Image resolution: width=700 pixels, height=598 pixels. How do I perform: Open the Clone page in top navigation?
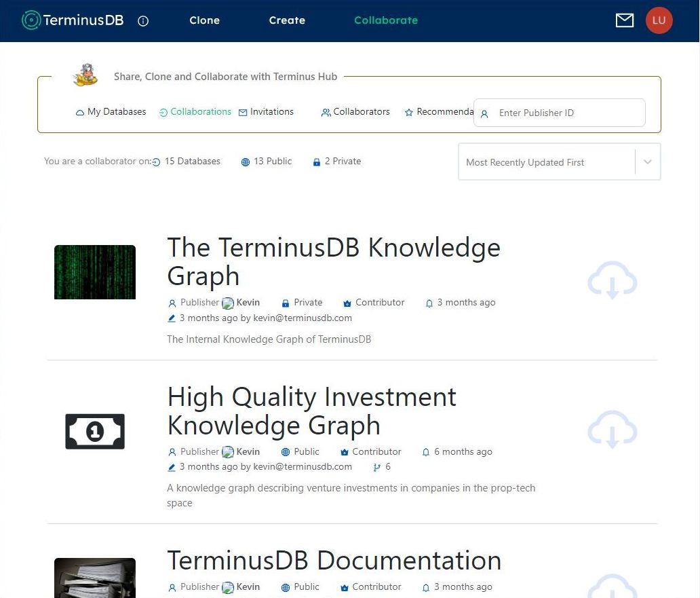pyautogui.click(x=204, y=20)
